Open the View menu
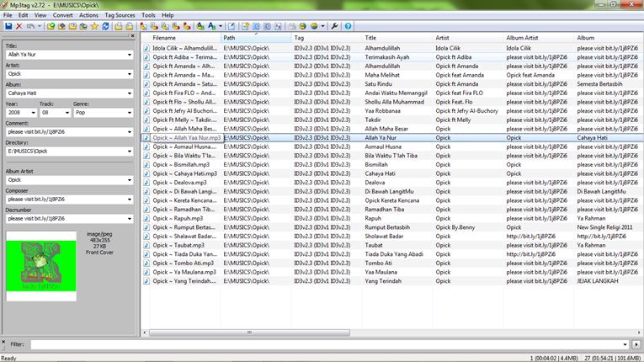This screenshot has height=362, width=644. (40, 15)
